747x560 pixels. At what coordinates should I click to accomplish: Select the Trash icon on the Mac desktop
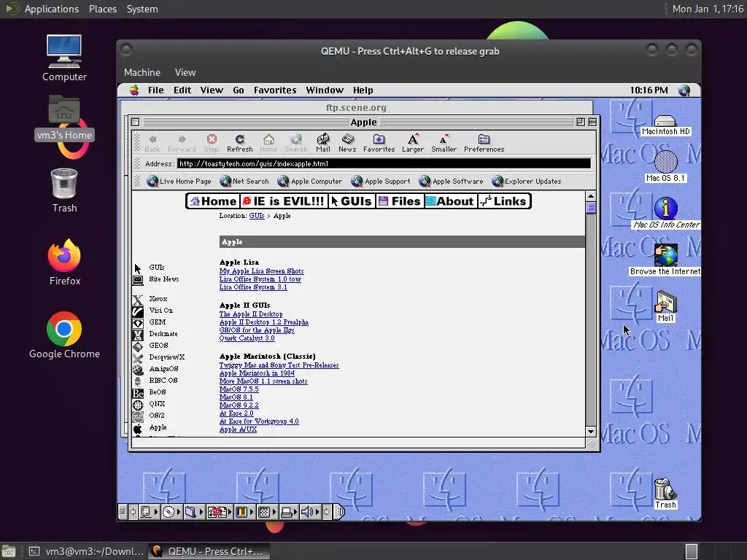pyautogui.click(x=665, y=489)
